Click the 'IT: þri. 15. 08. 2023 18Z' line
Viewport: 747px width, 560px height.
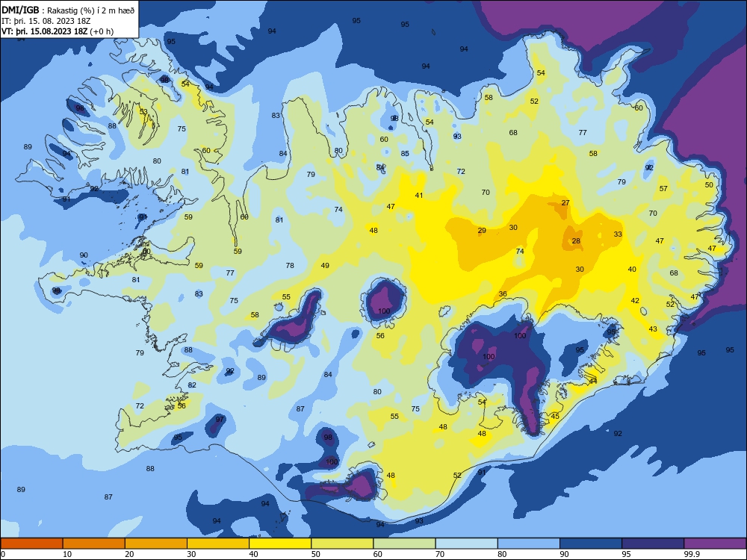[46, 21]
